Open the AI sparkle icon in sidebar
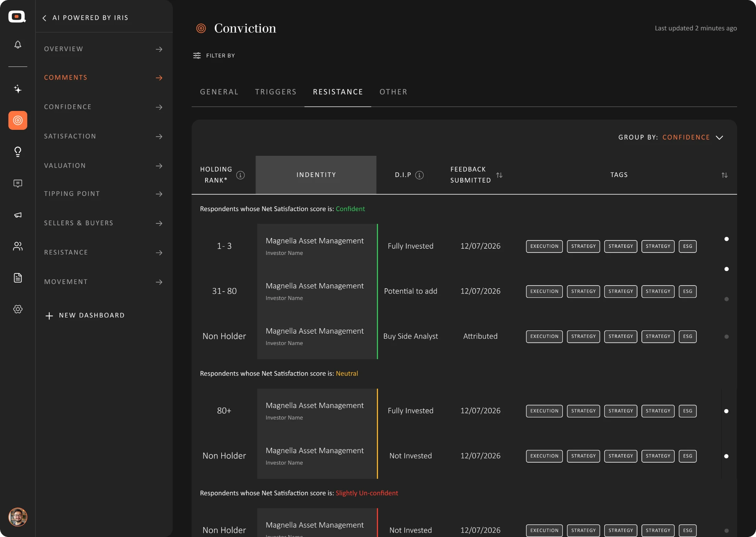756x537 pixels. 18,89
